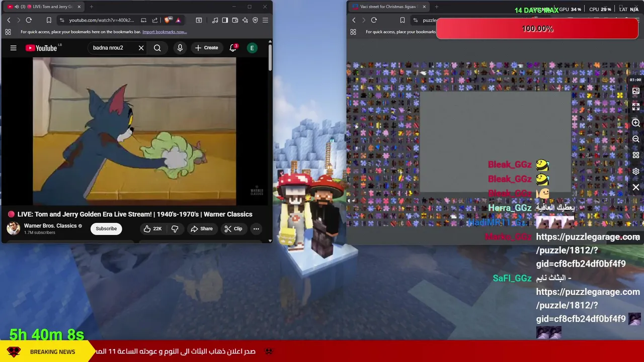Click the 100.00% red progress bar

(537, 29)
